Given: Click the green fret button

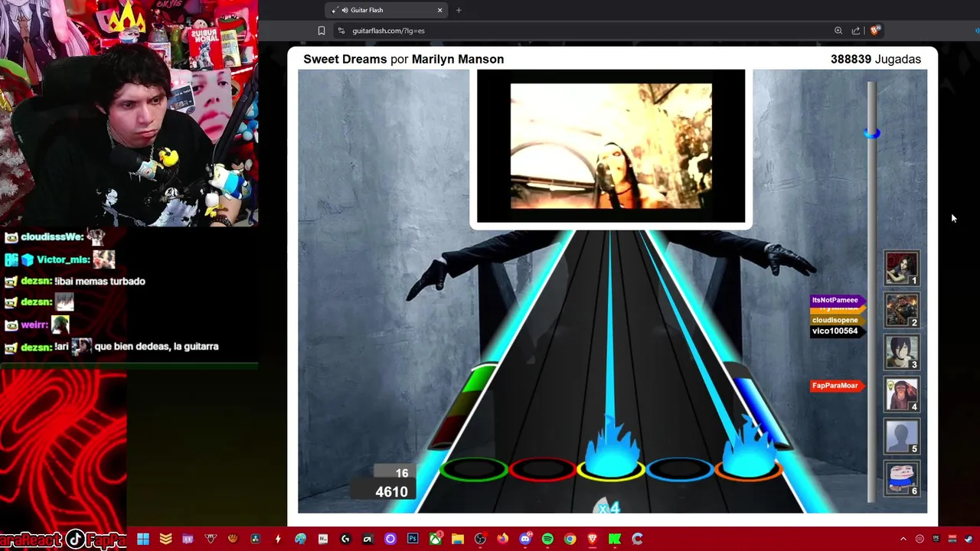Looking at the screenshot, I should (473, 469).
